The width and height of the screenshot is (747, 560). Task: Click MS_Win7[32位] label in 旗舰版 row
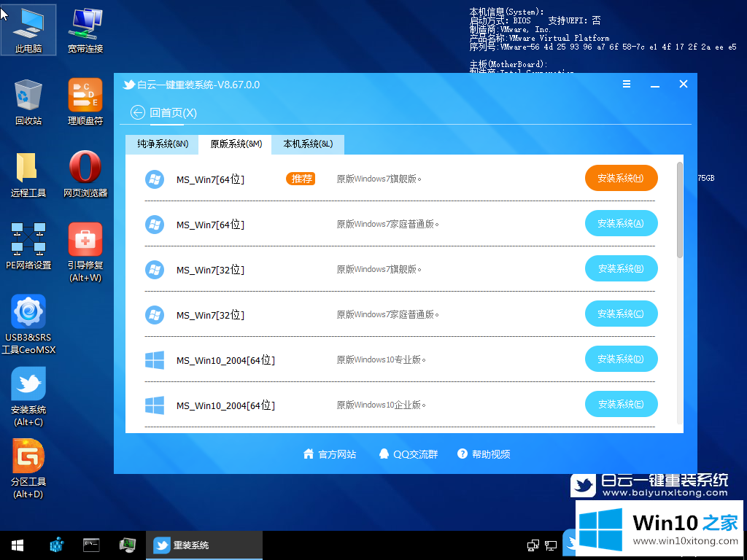210,270
